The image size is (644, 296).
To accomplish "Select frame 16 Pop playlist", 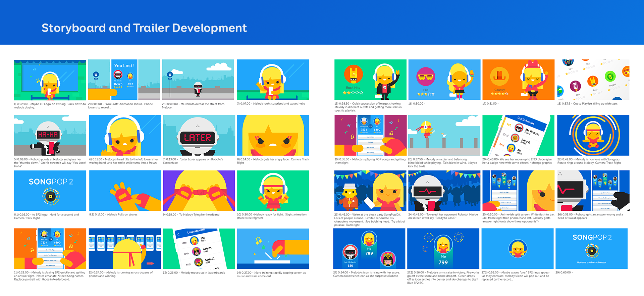I will tap(444, 80).
